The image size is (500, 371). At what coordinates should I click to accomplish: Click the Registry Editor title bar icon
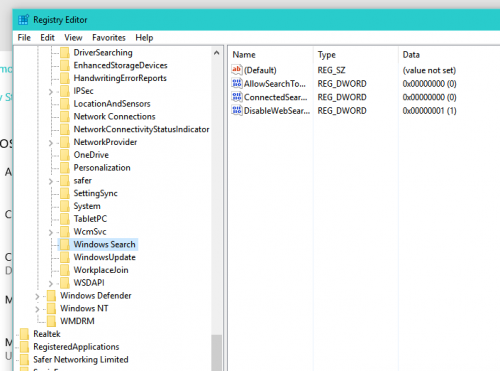[x=23, y=20]
